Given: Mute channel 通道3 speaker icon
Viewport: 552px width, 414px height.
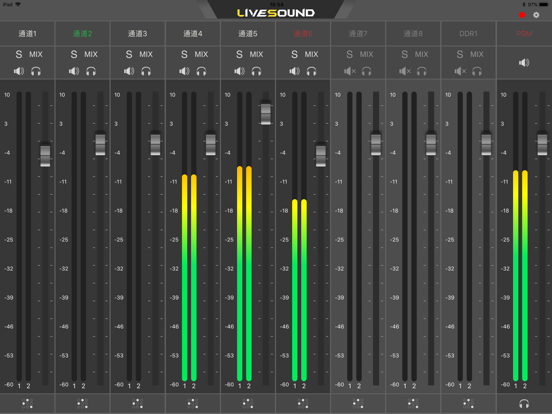Looking at the screenshot, I should (129, 71).
